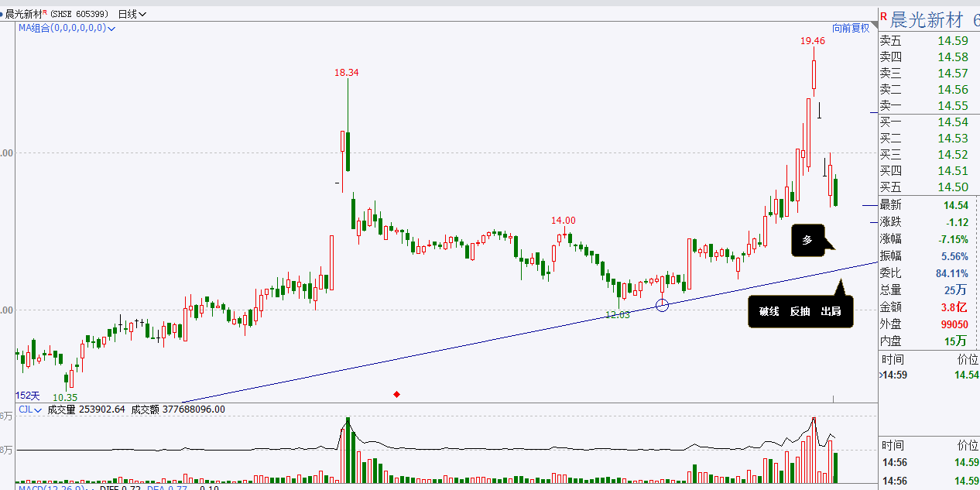The height and width of the screenshot is (490, 980).
Task: Click the red R icon beside the stock name in the quote panel
Action: 883,15
